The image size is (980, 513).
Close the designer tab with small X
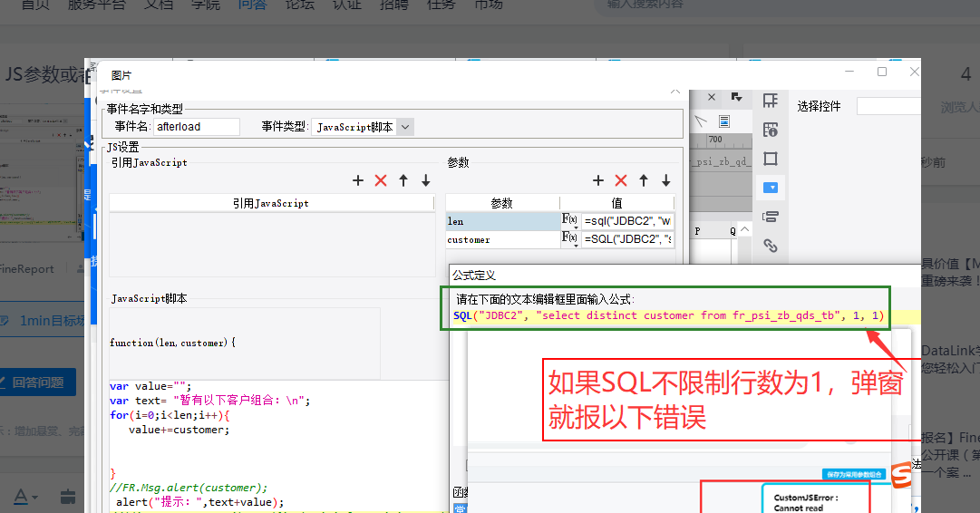click(x=712, y=97)
